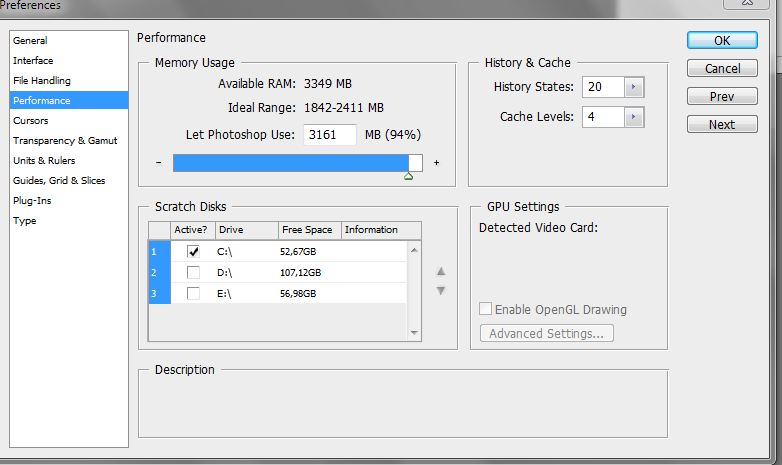The height and width of the screenshot is (465, 782).
Task: Click the 3349 MB available RAM value
Action: (328, 84)
